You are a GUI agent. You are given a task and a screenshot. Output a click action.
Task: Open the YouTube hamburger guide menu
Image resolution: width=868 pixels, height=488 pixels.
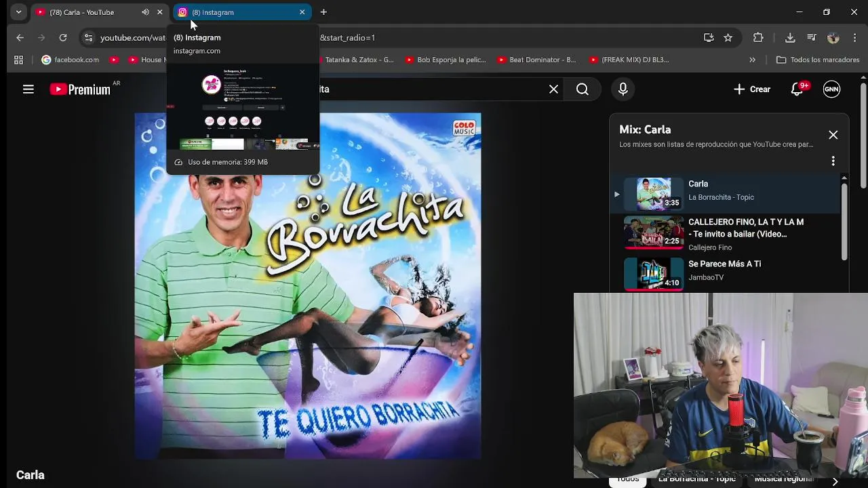(28, 89)
